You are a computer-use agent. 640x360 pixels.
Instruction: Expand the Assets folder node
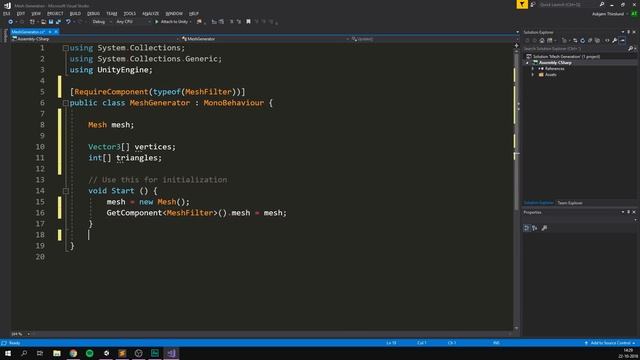[533, 75]
